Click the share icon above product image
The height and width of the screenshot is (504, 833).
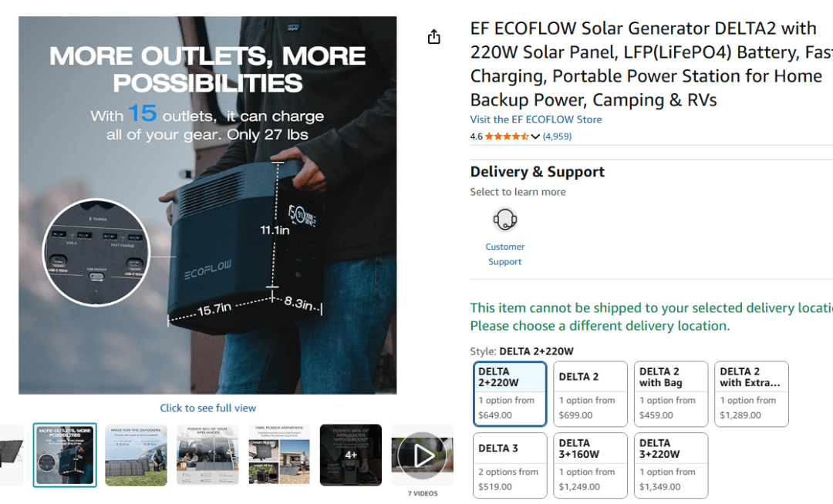(x=434, y=37)
